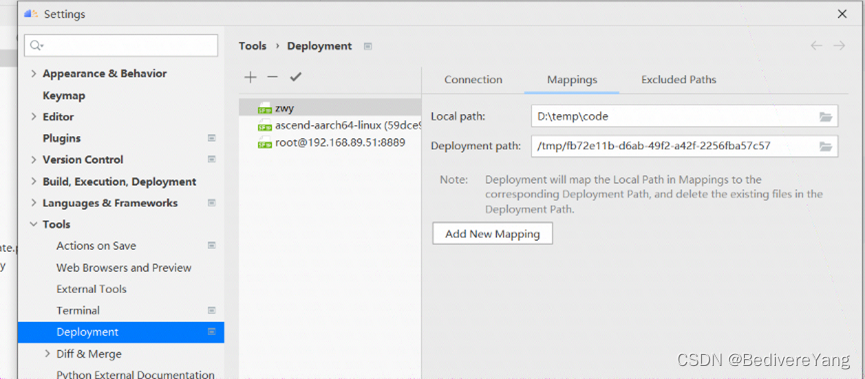865x379 pixels.
Task: Remove selected server using minus icon
Action: pos(273,77)
